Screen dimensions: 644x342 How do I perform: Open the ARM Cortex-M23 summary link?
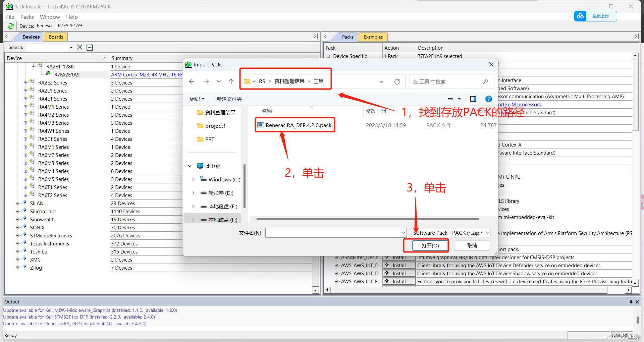click(147, 75)
